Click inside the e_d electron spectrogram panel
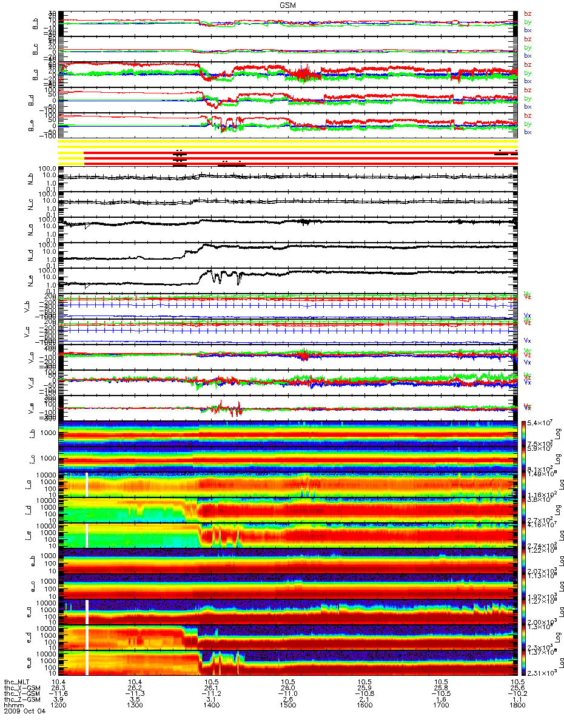 (287, 637)
